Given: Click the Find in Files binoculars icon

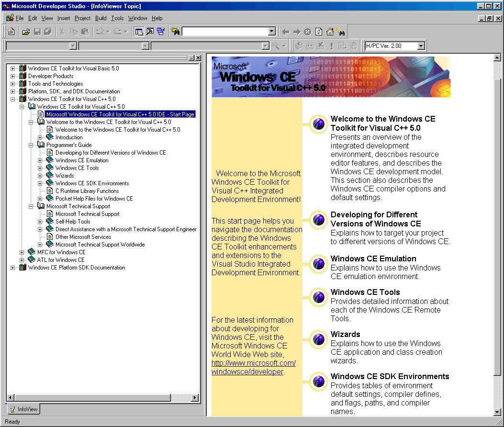Looking at the screenshot, I should click(176, 32).
